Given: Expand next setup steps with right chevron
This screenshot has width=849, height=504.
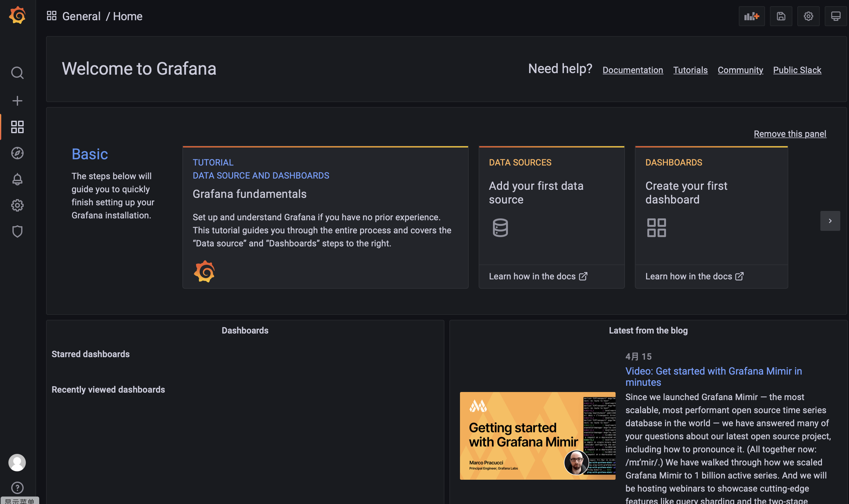Looking at the screenshot, I should click(x=830, y=221).
